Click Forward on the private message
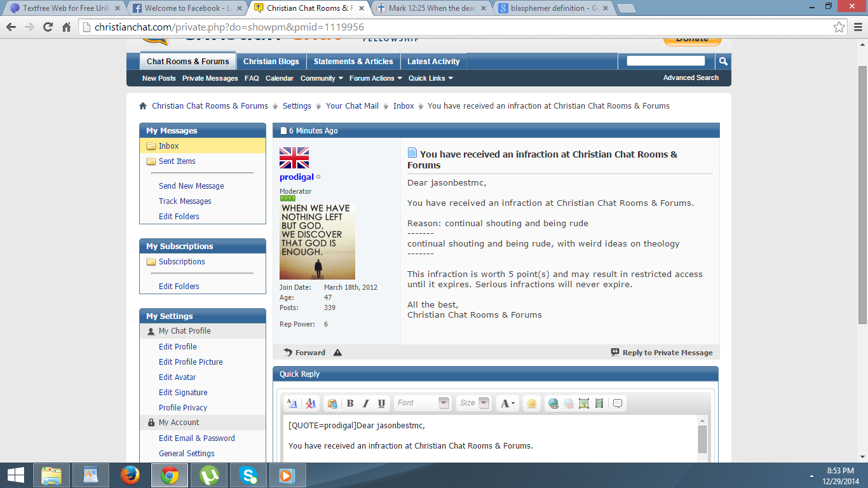The height and width of the screenshot is (488, 868). click(304, 353)
